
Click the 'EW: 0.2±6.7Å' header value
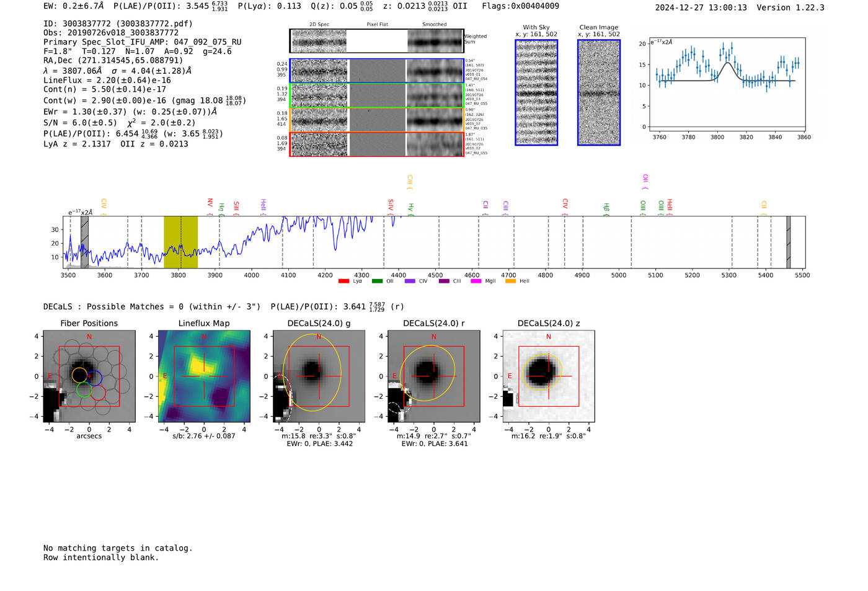[73, 6]
